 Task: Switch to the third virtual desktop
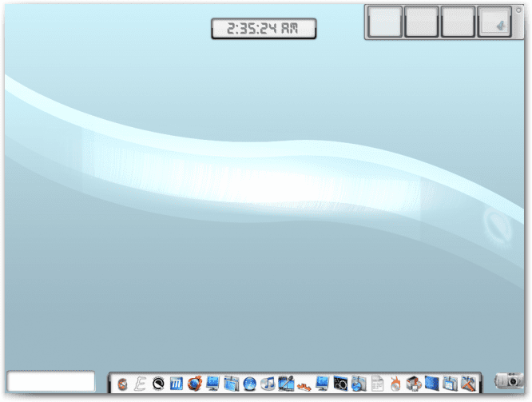point(459,22)
